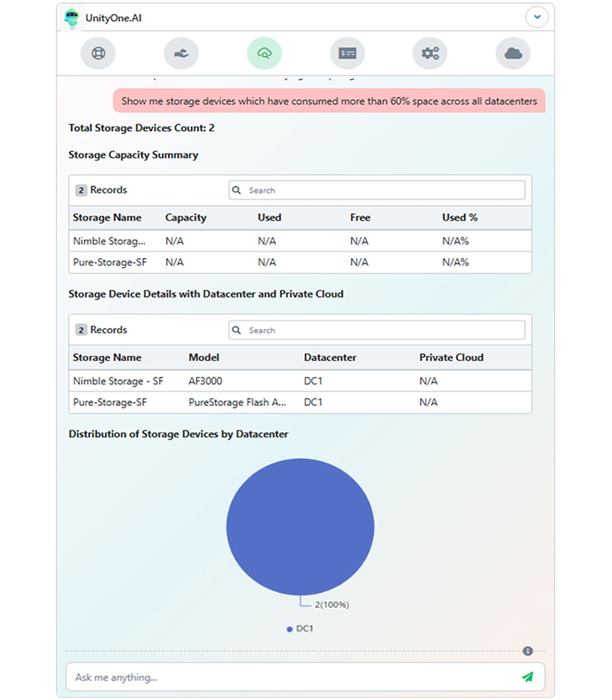Image resolution: width=612 pixels, height=700 pixels.
Task: Click the magnifier icon in device details search
Action: (236, 330)
